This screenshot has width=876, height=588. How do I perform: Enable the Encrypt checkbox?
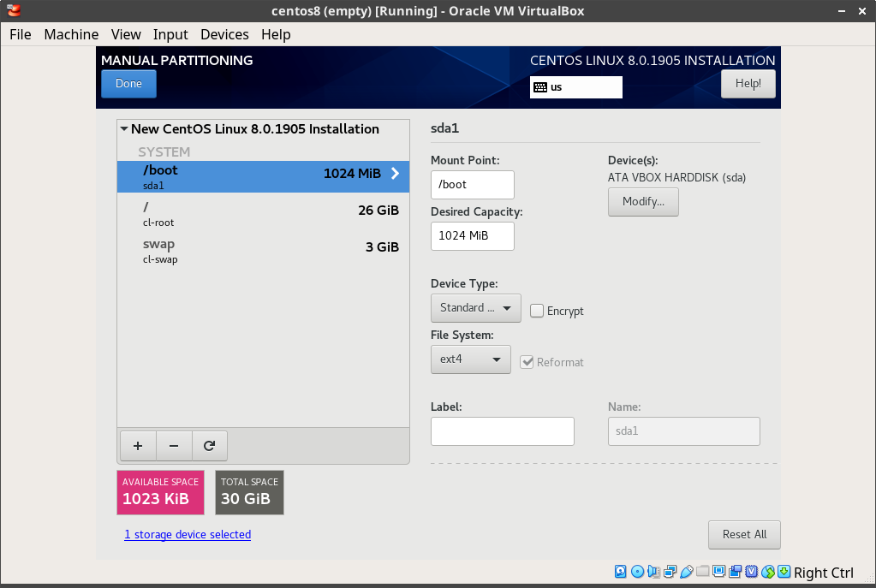pyautogui.click(x=536, y=311)
